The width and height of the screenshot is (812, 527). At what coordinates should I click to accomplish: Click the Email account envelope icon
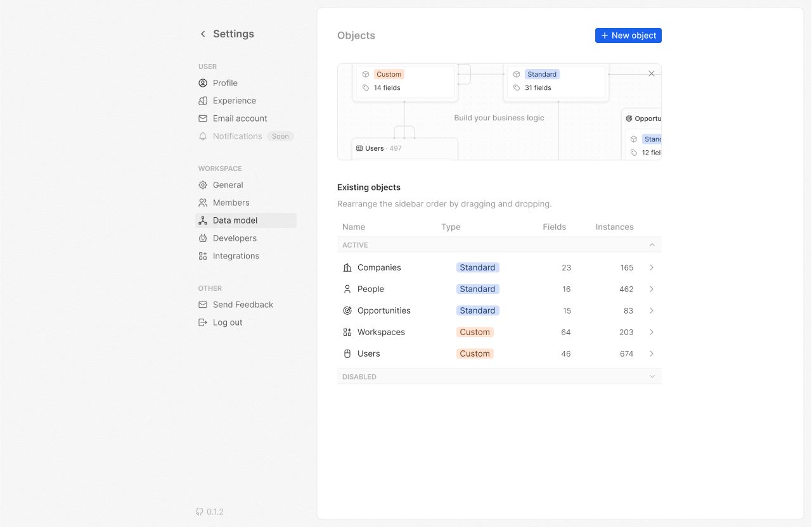tap(203, 118)
